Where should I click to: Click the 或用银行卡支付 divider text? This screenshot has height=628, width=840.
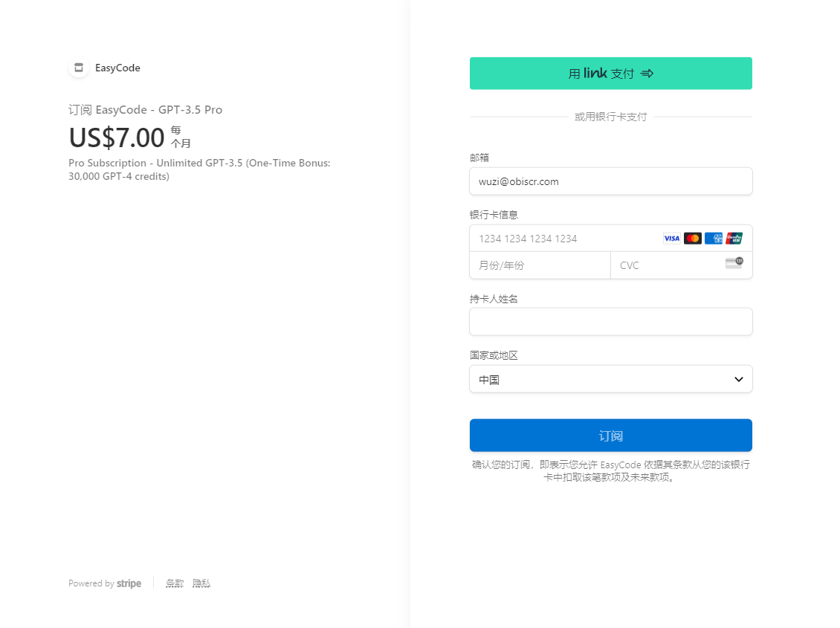click(611, 117)
